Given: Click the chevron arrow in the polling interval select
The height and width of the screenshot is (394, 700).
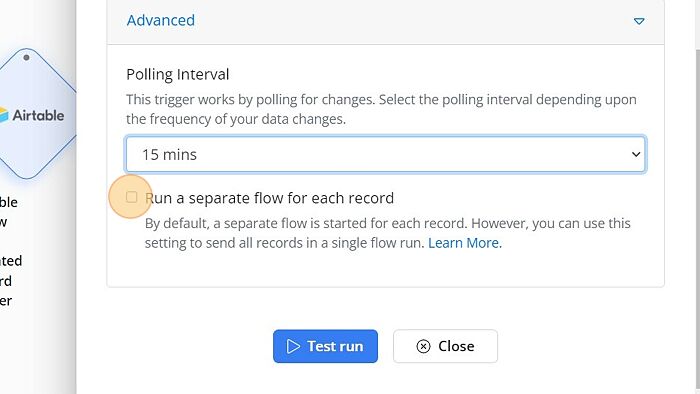Looking at the screenshot, I should coord(636,154).
